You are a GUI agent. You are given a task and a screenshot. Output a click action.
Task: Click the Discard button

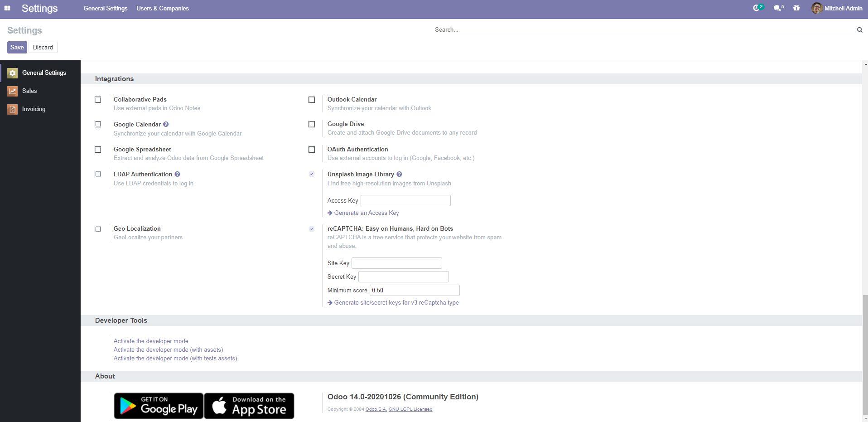[43, 47]
